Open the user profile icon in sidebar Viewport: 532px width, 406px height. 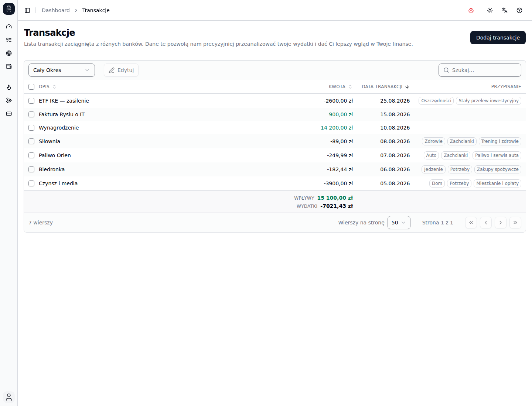(9, 397)
